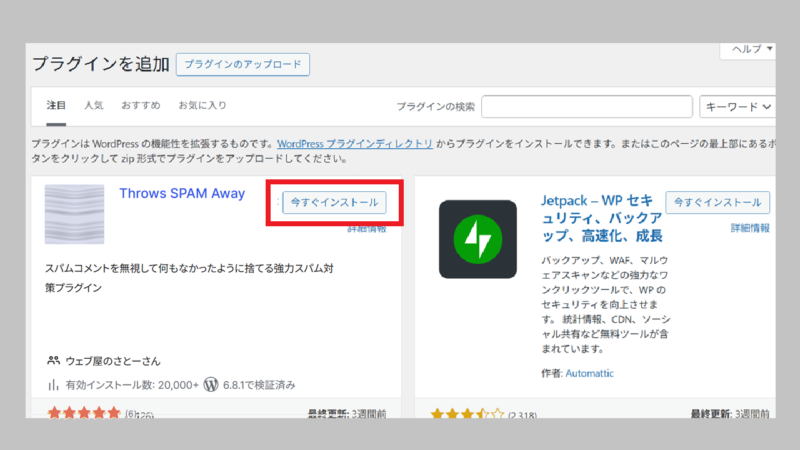800x450 pixels.
Task: Click the Throws SPAM Away plugin thumbnail
Action: point(74,214)
